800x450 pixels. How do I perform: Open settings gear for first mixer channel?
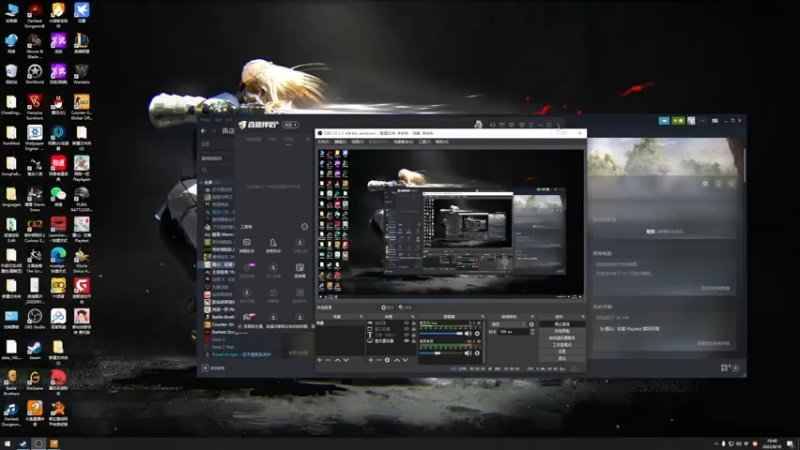pos(477,334)
